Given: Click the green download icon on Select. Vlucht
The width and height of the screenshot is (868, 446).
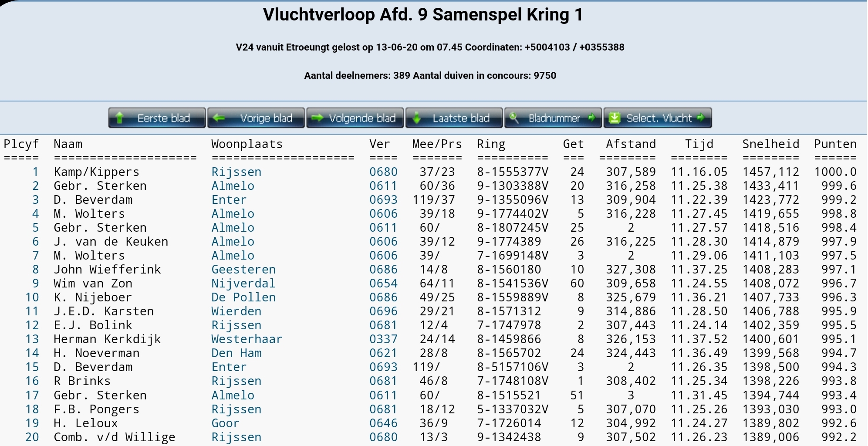Looking at the screenshot, I should click(614, 118).
